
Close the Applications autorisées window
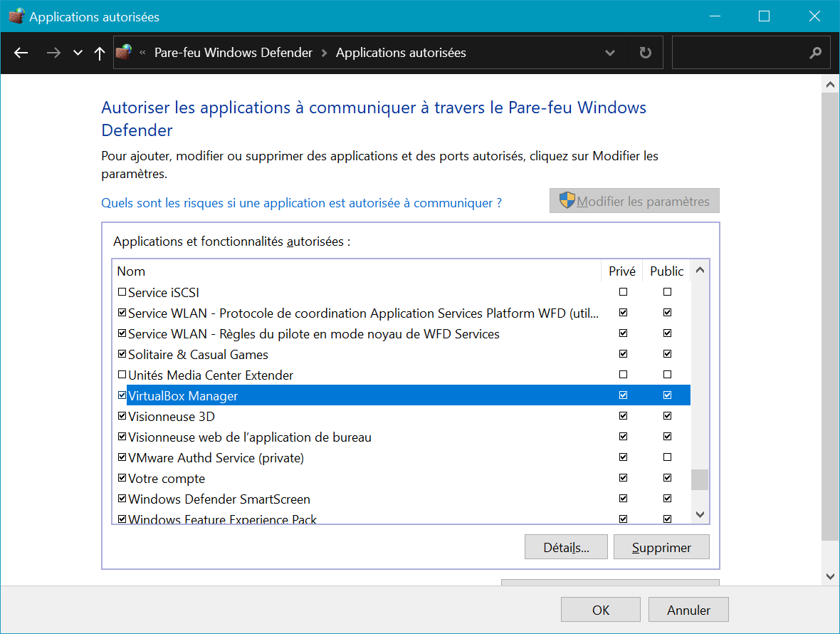point(814,16)
